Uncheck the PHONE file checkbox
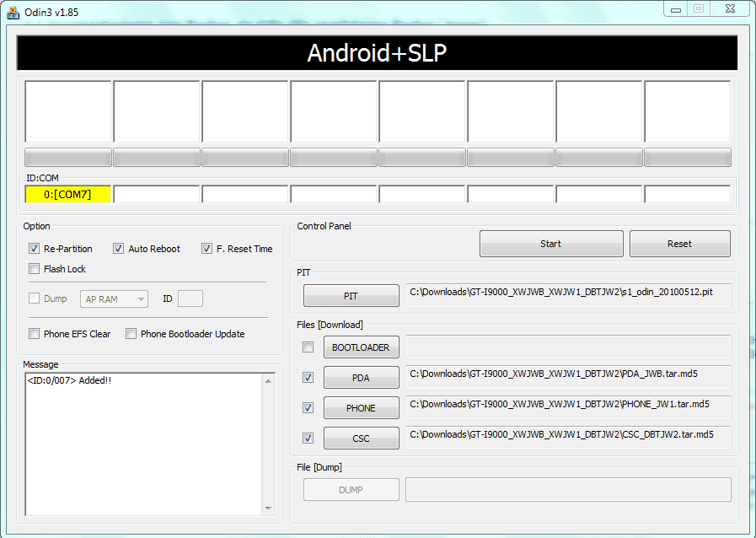 point(308,408)
